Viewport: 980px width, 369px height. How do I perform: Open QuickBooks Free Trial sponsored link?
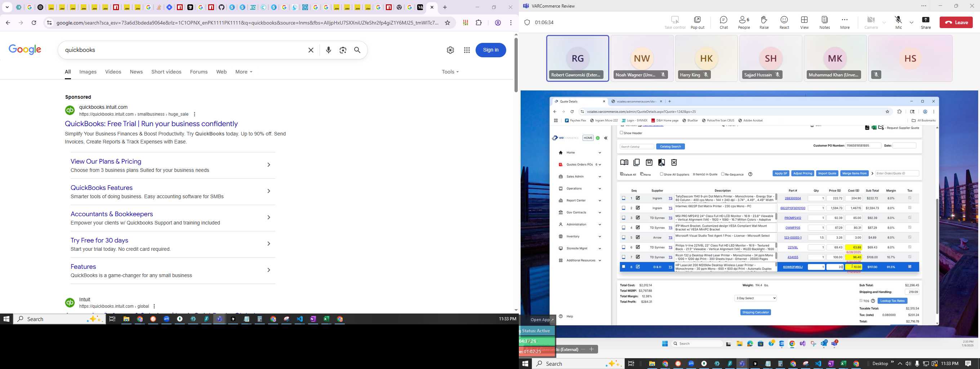click(x=151, y=124)
